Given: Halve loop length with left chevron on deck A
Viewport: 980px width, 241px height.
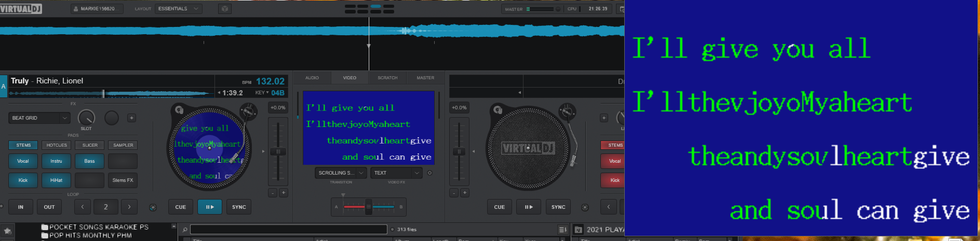Looking at the screenshot, I should click(82, 207).
